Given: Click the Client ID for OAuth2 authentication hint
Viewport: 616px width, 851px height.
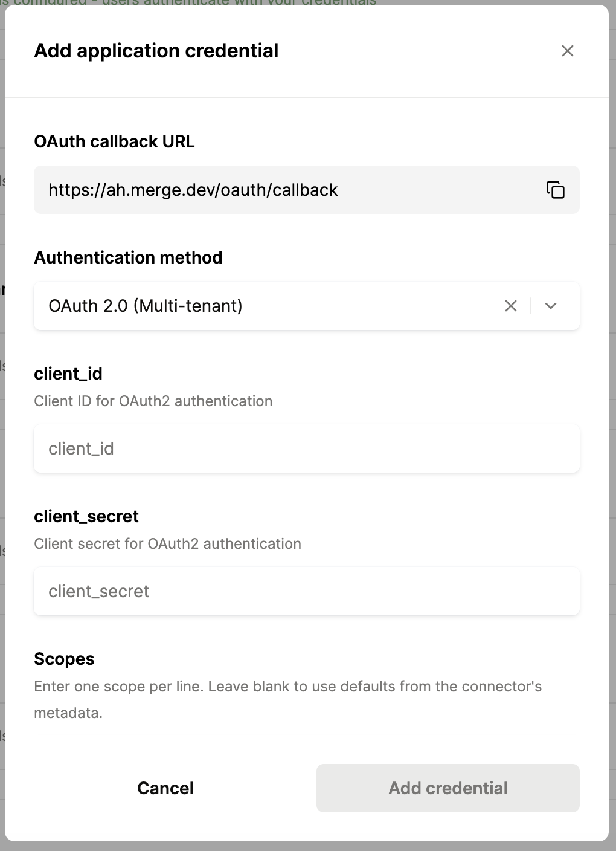Looking at the screenshot, I should [x=153, y=401].
